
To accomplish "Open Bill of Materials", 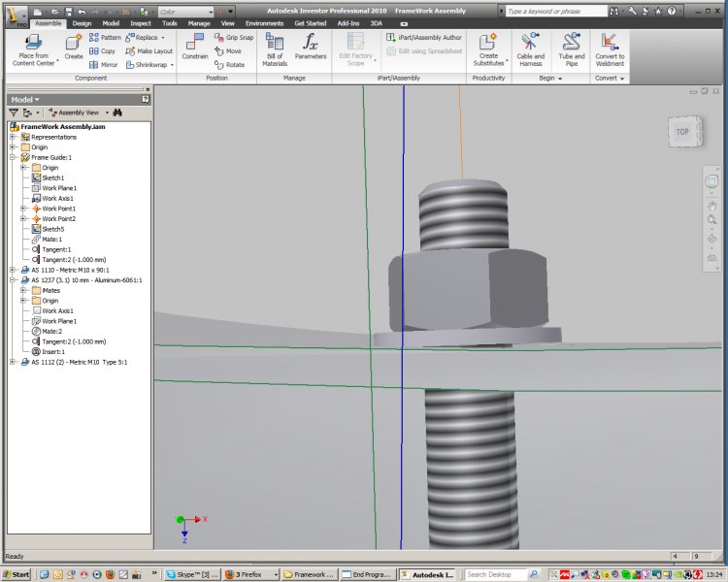I will coord(275,48).
